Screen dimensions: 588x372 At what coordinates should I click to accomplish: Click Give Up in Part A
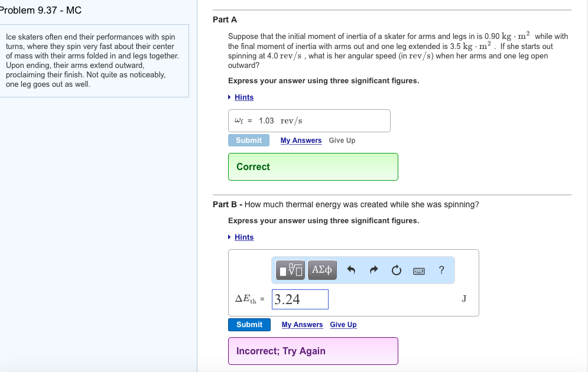pyautogui.click(x=341, y=140)
